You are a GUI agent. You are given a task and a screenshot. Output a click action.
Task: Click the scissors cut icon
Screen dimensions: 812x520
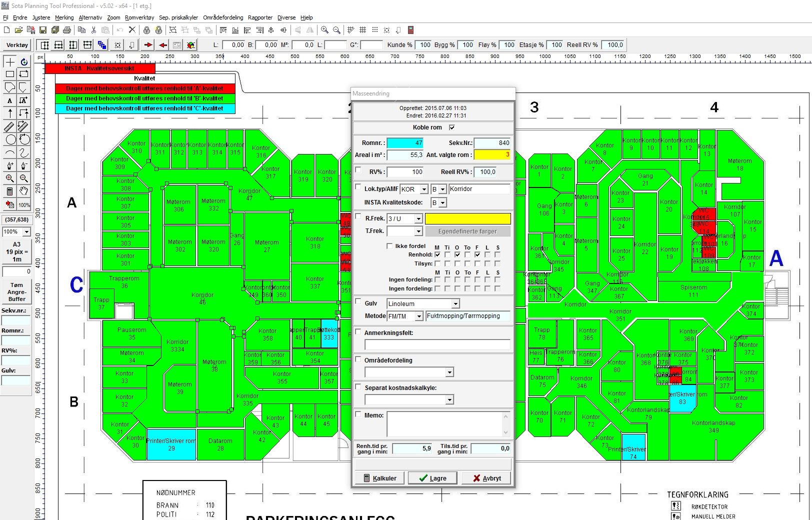[93, 30]
